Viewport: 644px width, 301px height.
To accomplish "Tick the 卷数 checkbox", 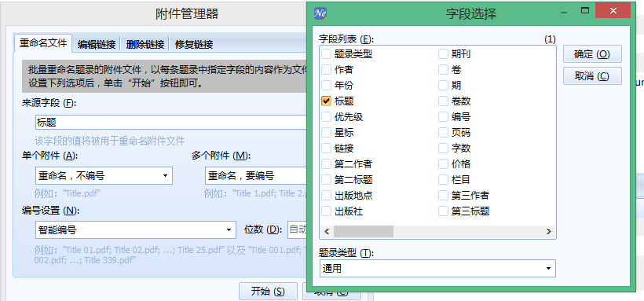I will pos(443,101).
